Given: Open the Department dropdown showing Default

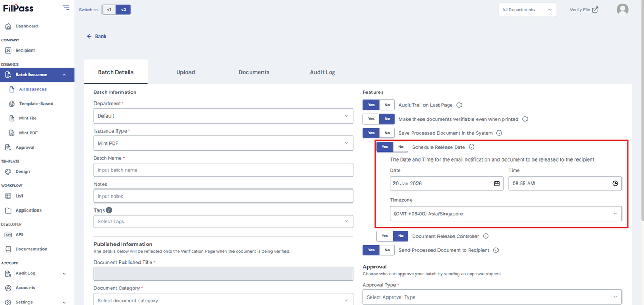Looking at the screenshot, I should pyautogui.click(x=223, y=115).
